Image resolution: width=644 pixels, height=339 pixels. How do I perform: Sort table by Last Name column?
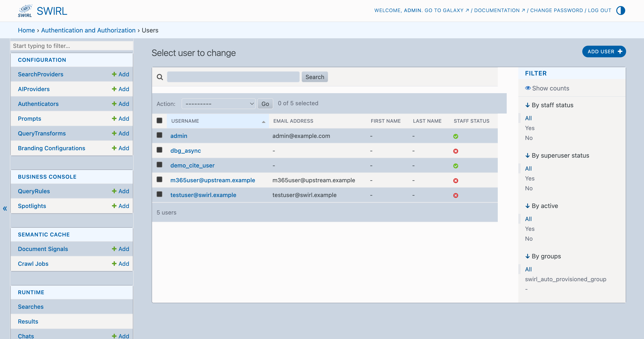click(427, 121)
